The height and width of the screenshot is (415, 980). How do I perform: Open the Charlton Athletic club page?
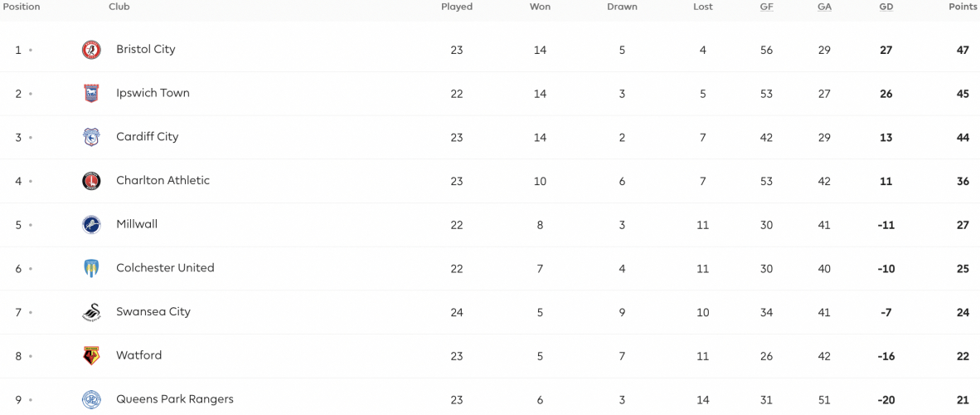click(x=163, y=180)
